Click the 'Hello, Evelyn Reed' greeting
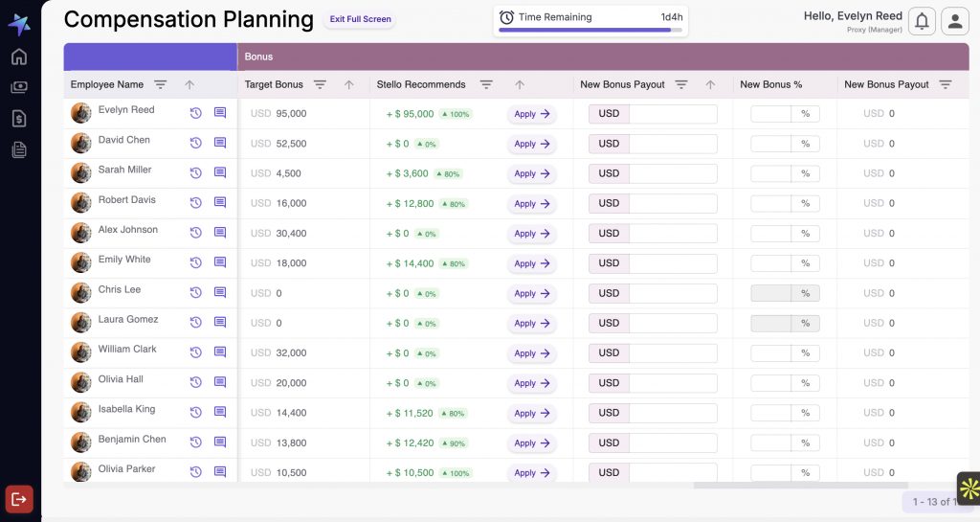Screen dimensions: 980x522 point(853,16)
